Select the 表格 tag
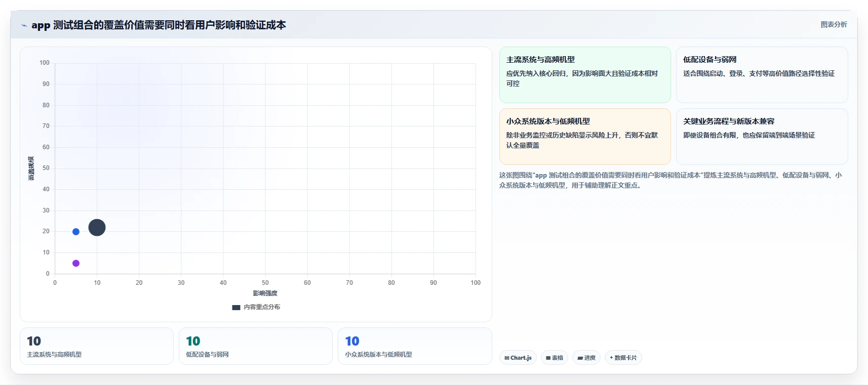 coord(555,358)
